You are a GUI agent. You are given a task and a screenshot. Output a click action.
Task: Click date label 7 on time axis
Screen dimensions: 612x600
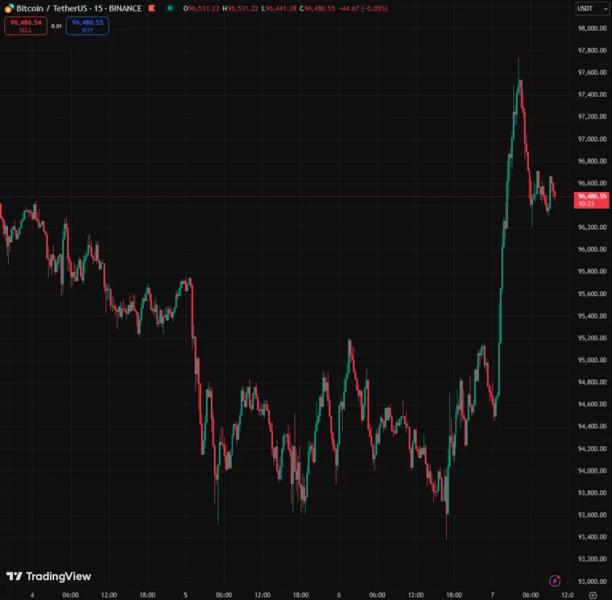coord(492,594)
